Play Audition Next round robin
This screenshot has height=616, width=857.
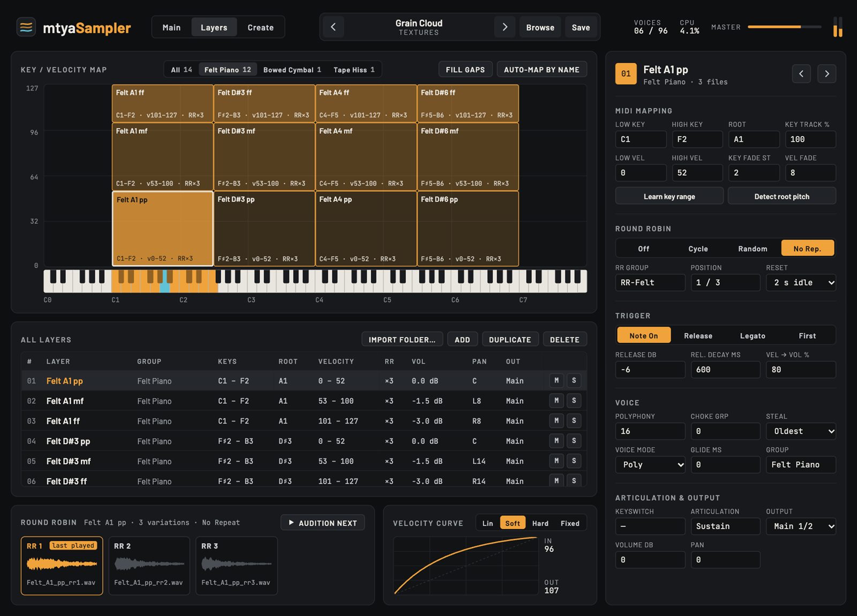[322, 523]
